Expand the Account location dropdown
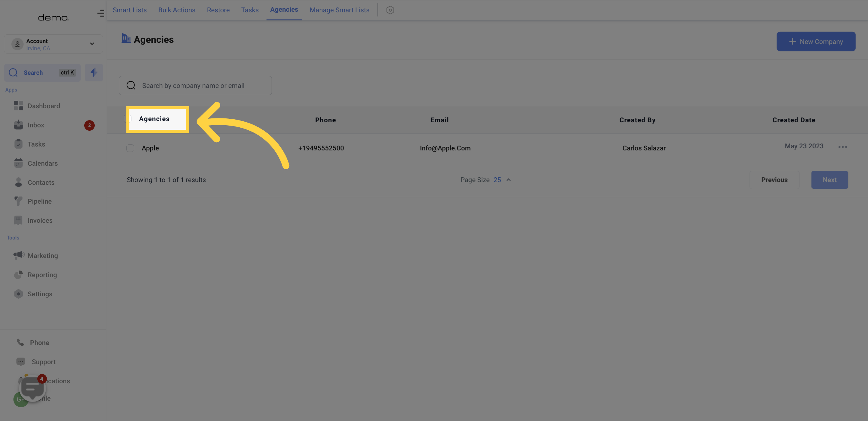This screenshot has height=421, width=868. tap(53, 44)
